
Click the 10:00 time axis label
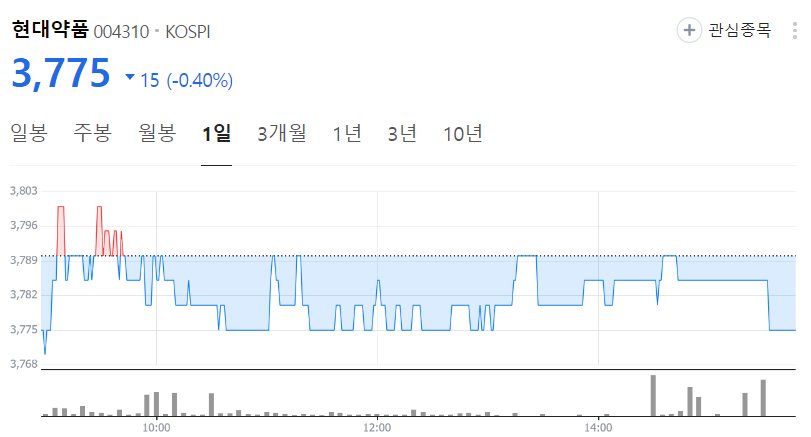pos(156,428)
